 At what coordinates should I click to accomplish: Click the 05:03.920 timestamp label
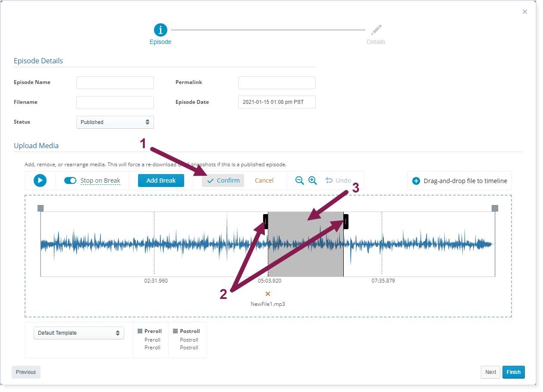270,281
